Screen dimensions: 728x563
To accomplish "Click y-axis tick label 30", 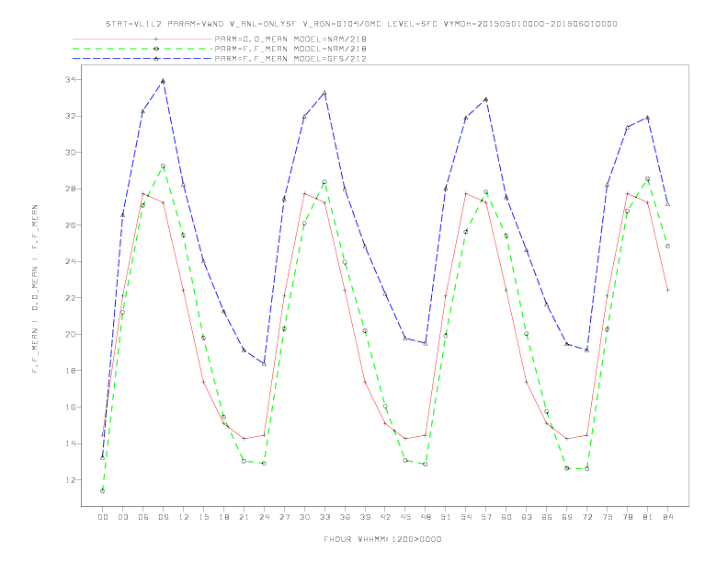I will tap(71, 153).
